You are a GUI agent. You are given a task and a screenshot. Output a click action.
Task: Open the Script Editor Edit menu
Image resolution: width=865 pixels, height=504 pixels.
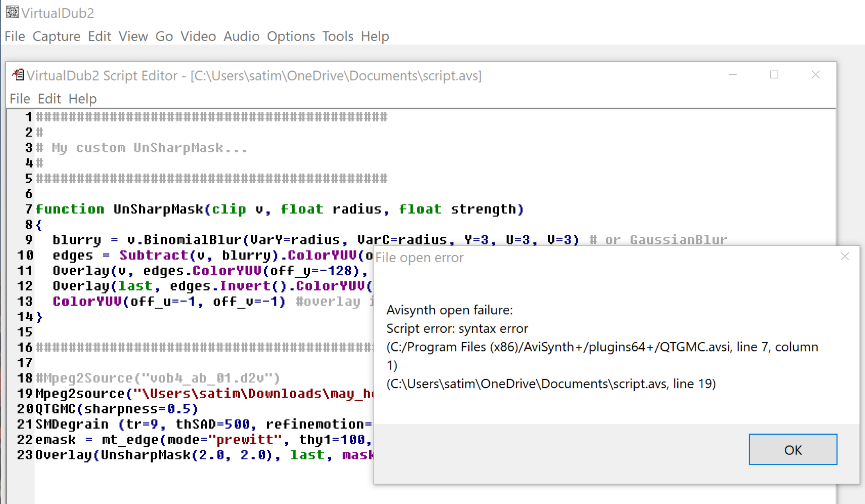pos(49,99)
